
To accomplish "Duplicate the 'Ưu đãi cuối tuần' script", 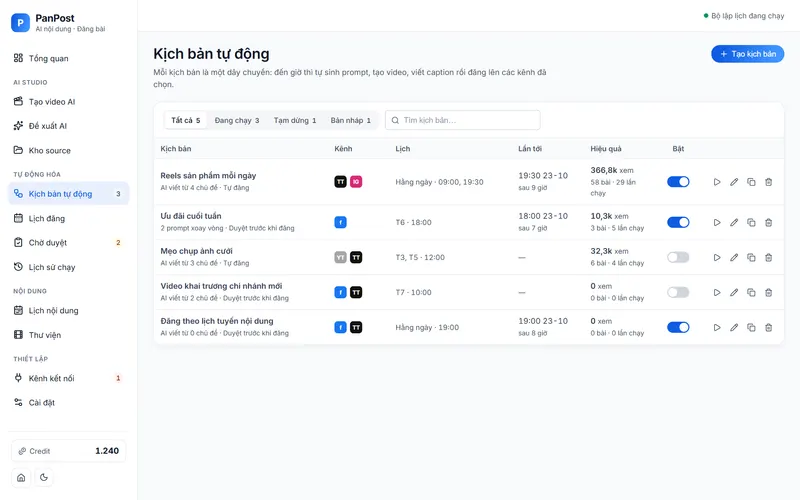I will click(751, 222).
